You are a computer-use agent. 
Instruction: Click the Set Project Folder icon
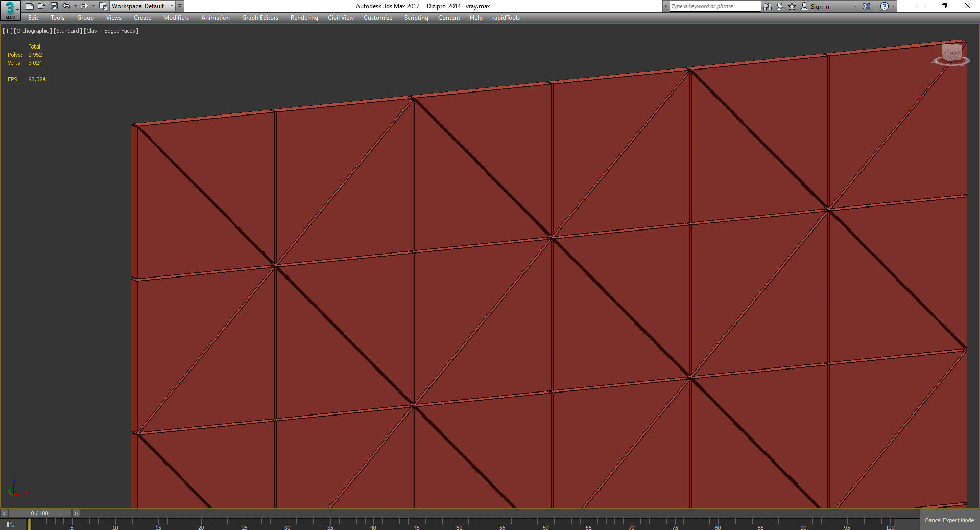pos(103,6)
